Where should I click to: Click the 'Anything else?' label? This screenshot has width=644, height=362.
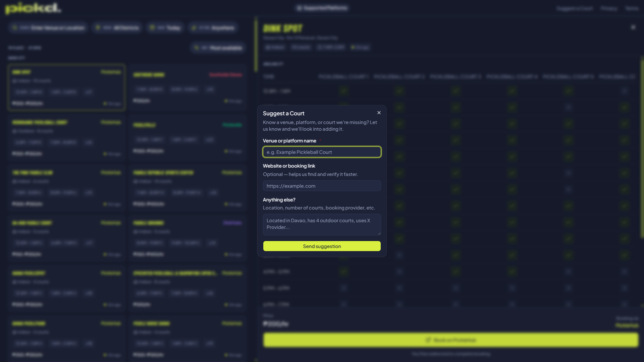click(279, 200)
